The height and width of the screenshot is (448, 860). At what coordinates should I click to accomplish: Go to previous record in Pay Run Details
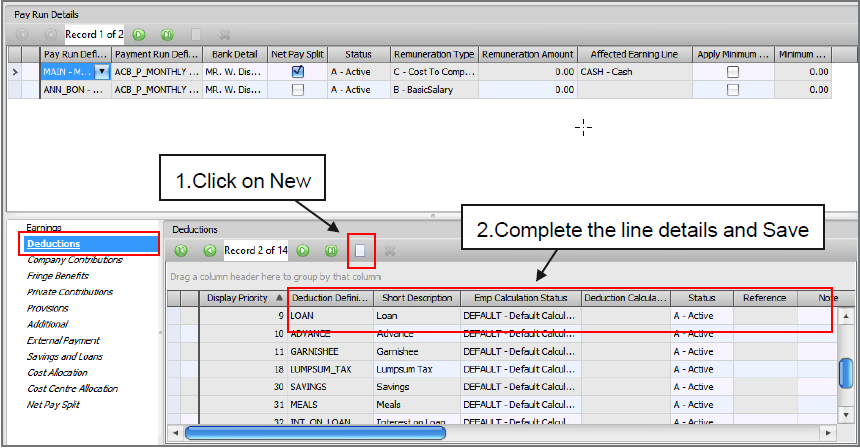pyautogui.click(x=50, y=35)
